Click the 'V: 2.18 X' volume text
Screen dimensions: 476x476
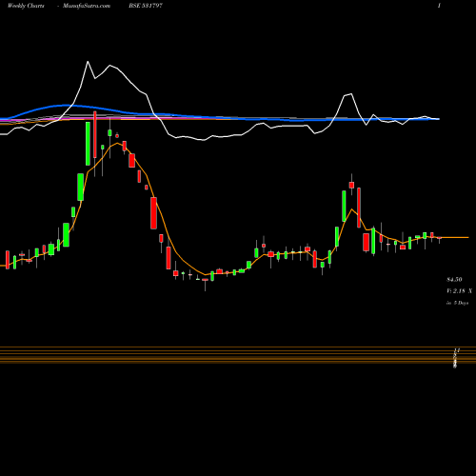coord(459,291)
